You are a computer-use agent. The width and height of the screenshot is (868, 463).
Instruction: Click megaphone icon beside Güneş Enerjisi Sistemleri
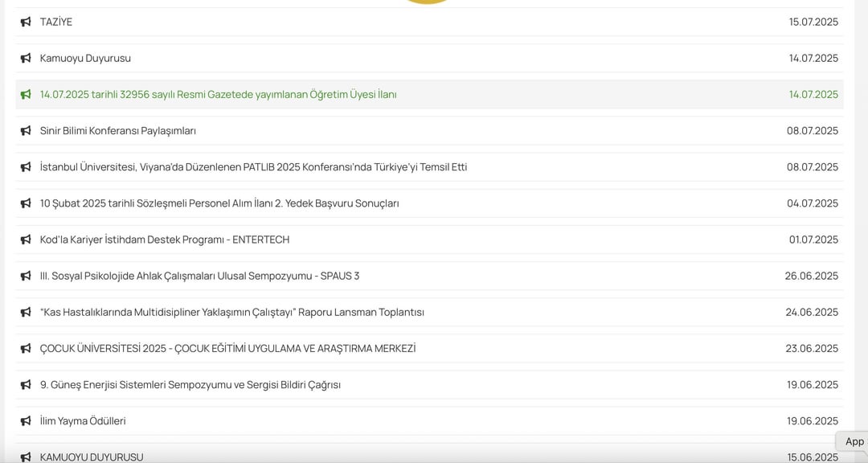coord(26,385)
